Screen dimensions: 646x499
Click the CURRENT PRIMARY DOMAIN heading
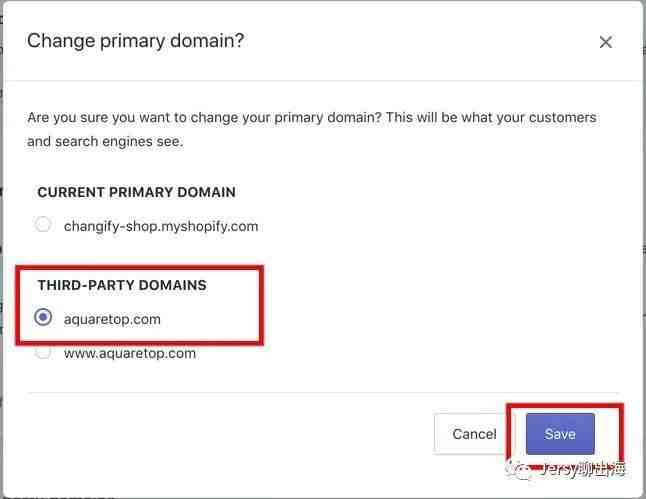pos(136,192)
